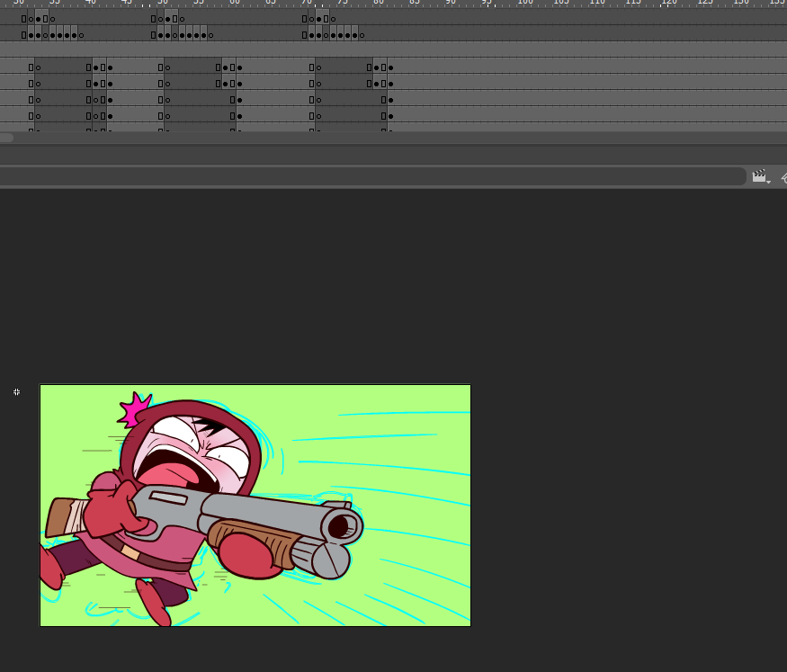Select the red glove under the shotgun pump

[x=249, y=555]
